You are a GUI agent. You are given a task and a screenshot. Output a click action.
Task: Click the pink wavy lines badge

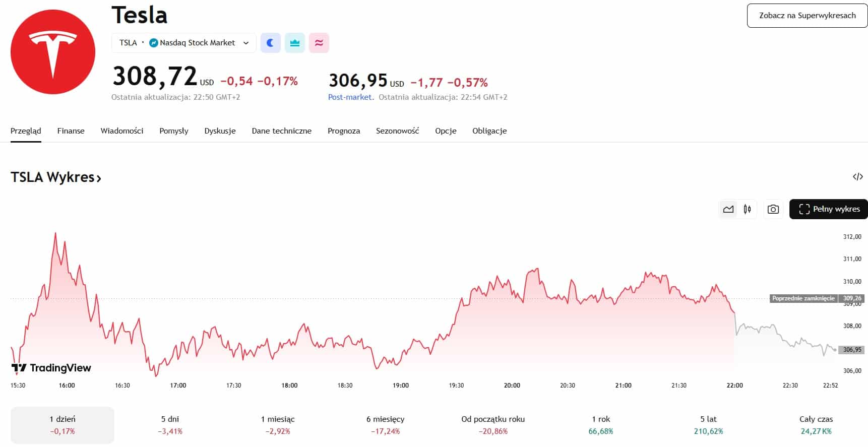[x=319, y=43]
